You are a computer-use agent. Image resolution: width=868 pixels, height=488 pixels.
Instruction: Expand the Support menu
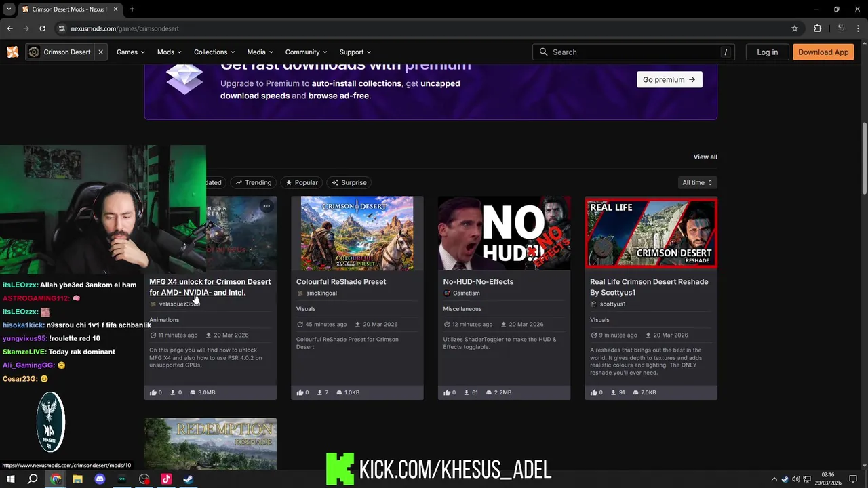355,52
